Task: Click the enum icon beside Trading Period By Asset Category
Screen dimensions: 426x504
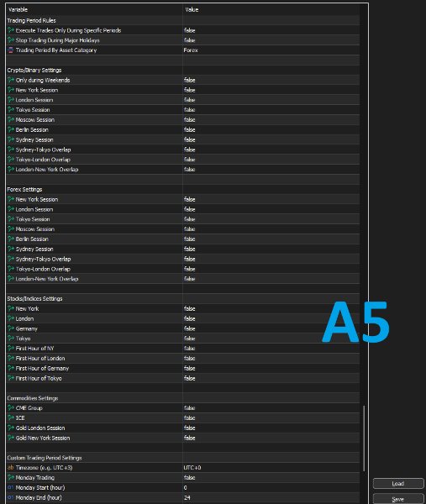Action: click(x=11, y=50)
